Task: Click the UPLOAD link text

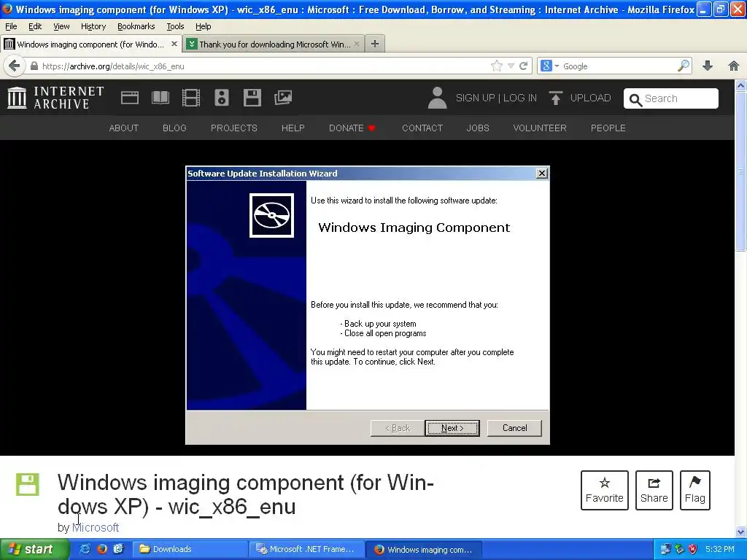Action: [590, 98]
